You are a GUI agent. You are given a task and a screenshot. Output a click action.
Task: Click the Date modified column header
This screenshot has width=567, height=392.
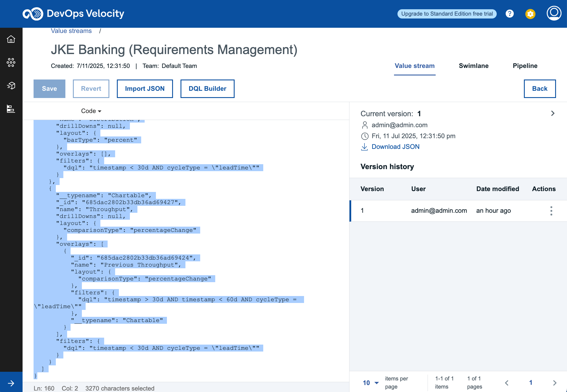click(498, 189)
